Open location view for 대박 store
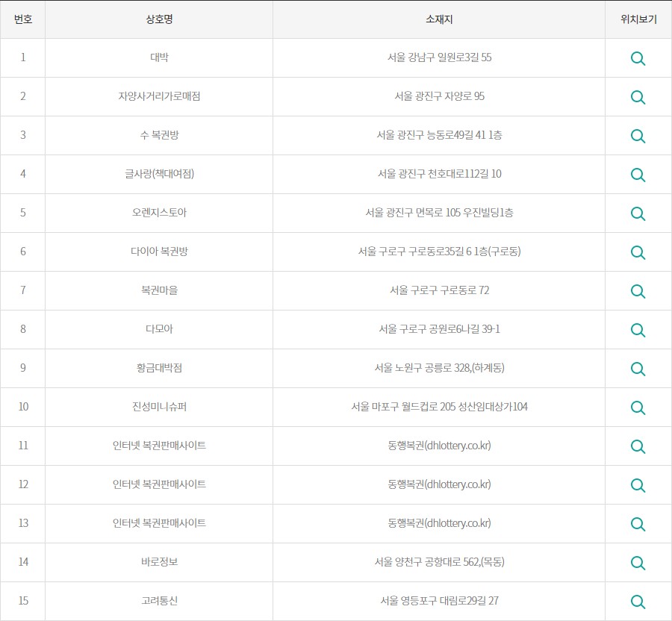The width and height of the screenshot is (672, 621). [x=638, y=59]
